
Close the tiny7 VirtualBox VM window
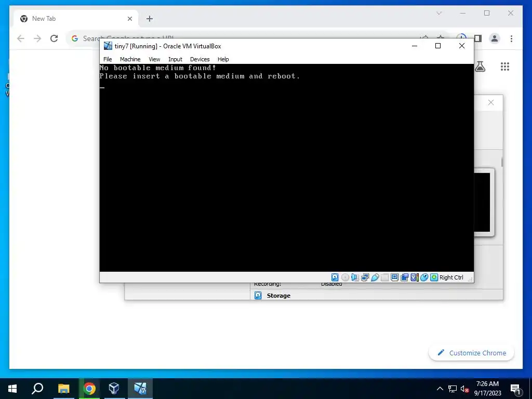(x=462, y=46)
